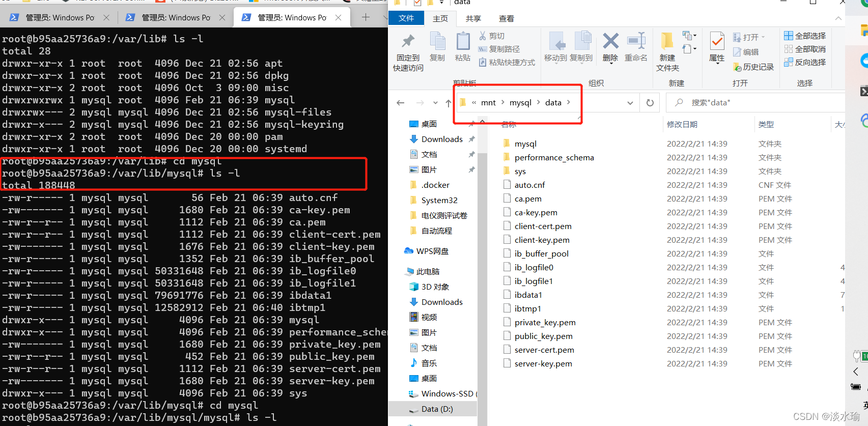The height and width of the screenshot is (426, 868).
Task: Close the active third PowerShell tab
Action: coord(339,17)
